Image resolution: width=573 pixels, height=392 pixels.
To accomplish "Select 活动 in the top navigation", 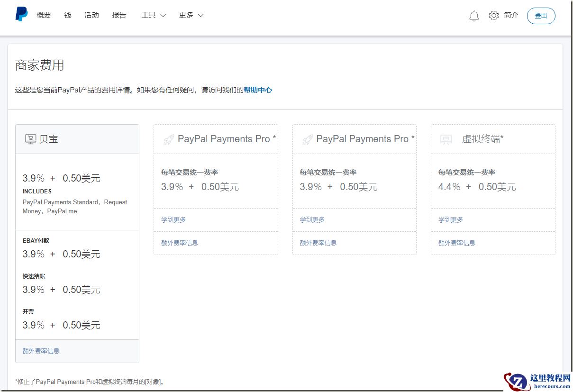I will coord(91,15).
